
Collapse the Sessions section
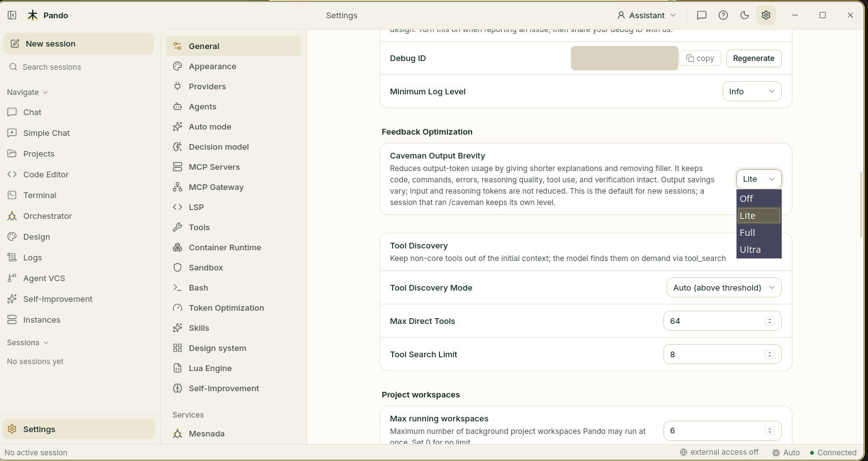click(28, 342)
